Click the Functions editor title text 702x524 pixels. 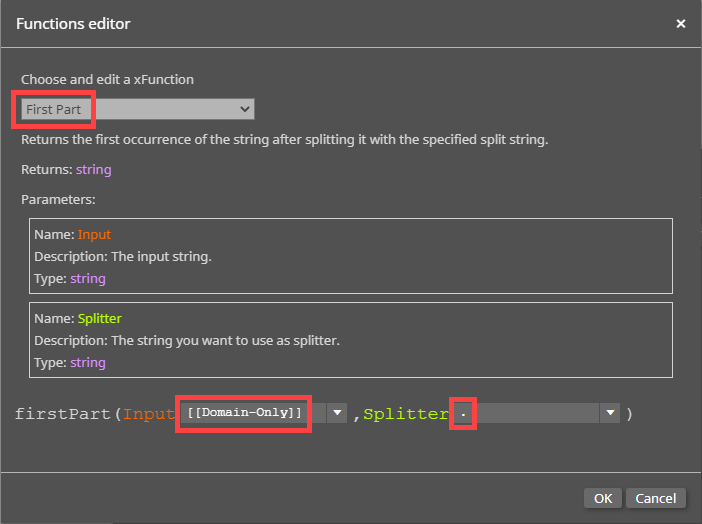73,23
